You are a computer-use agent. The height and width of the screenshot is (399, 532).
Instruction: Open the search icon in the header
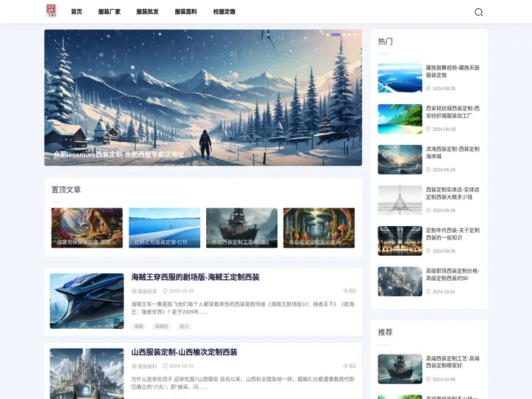click(478, 13)
